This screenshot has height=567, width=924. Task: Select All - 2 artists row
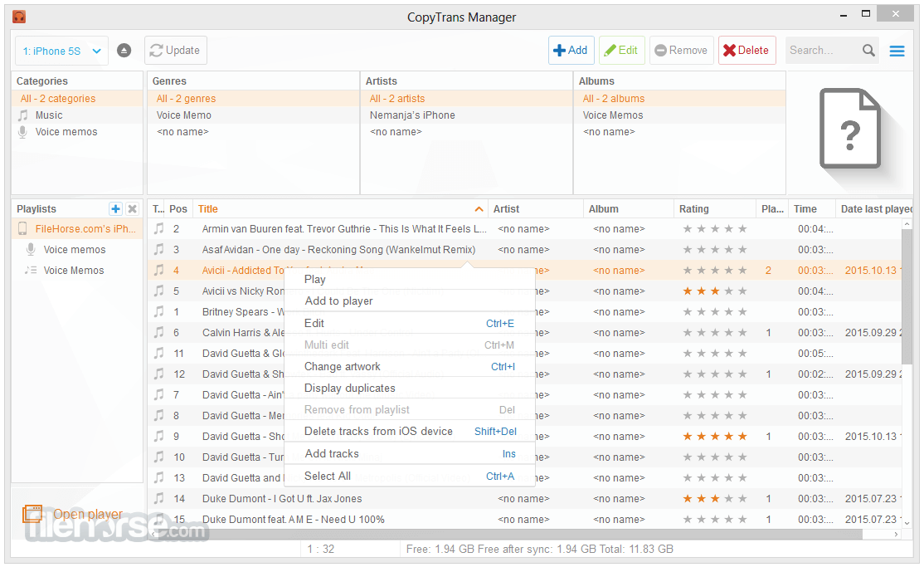click(466, 99)
